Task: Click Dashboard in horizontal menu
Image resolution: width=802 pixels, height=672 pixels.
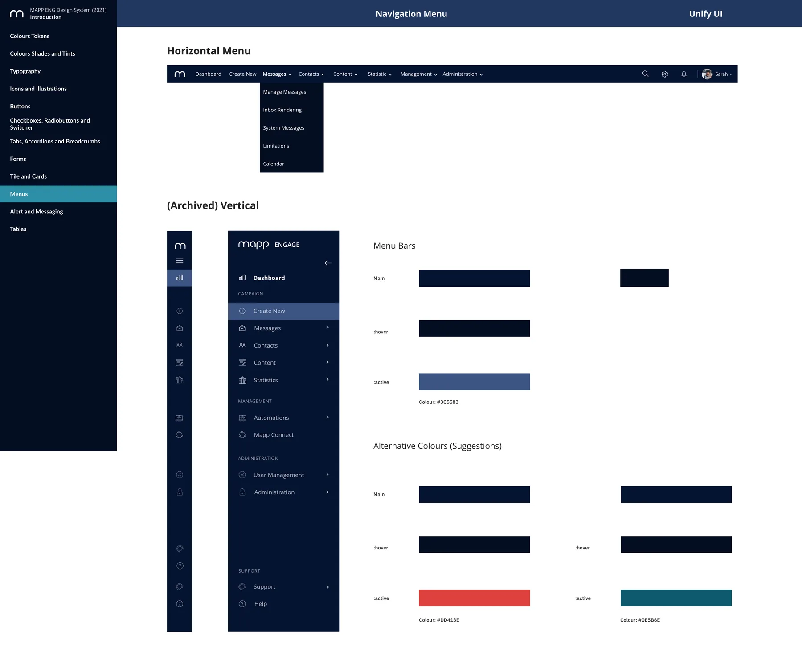Action: [x=208, y=74]
